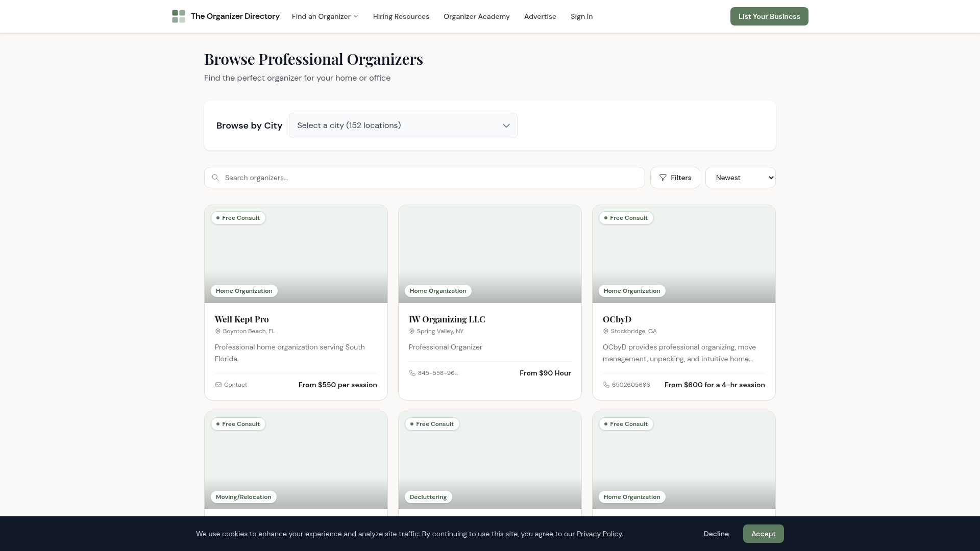Open the Select a city dropdown

click(x=403, y=126)
